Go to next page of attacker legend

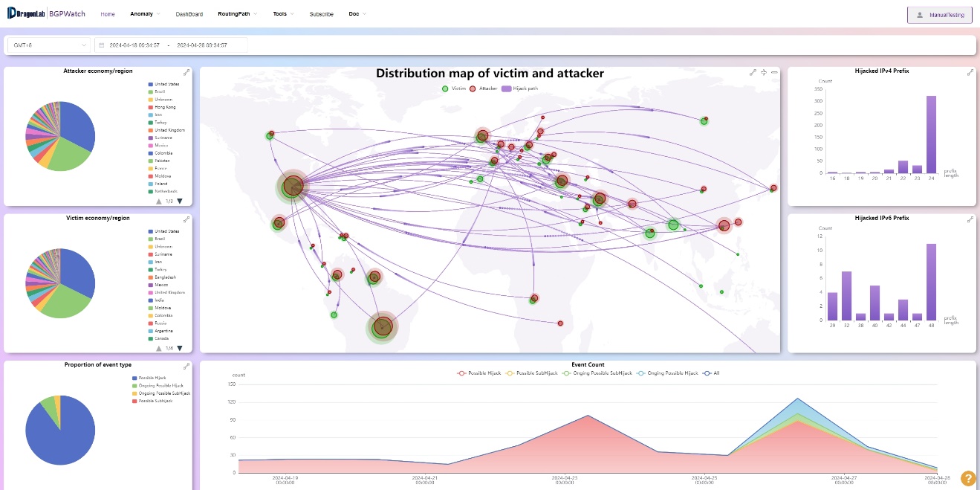pyautogui.click(x=179, y=201)
